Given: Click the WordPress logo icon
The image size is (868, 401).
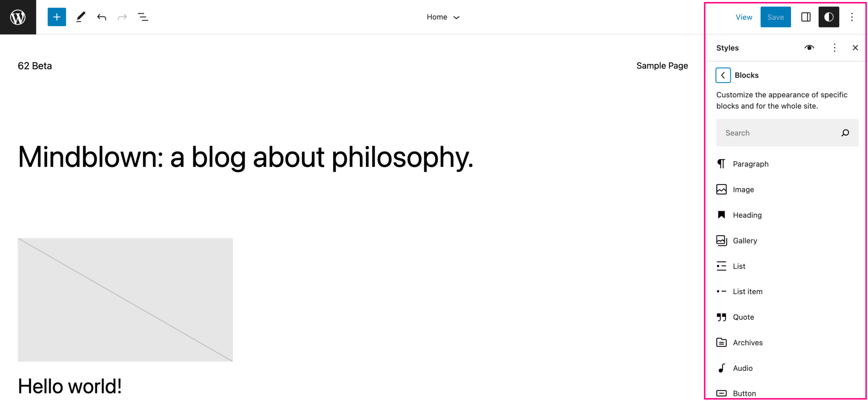Looking at the screenshot, I should tap(18, 17).
